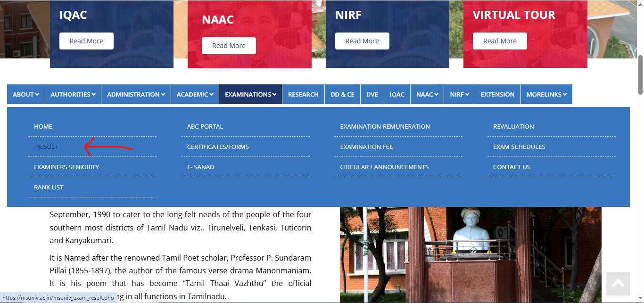Select RANK LIST from the examinations menu
Image resolution: width=644 pixels, height=303 pixels.
click(49, 187)
